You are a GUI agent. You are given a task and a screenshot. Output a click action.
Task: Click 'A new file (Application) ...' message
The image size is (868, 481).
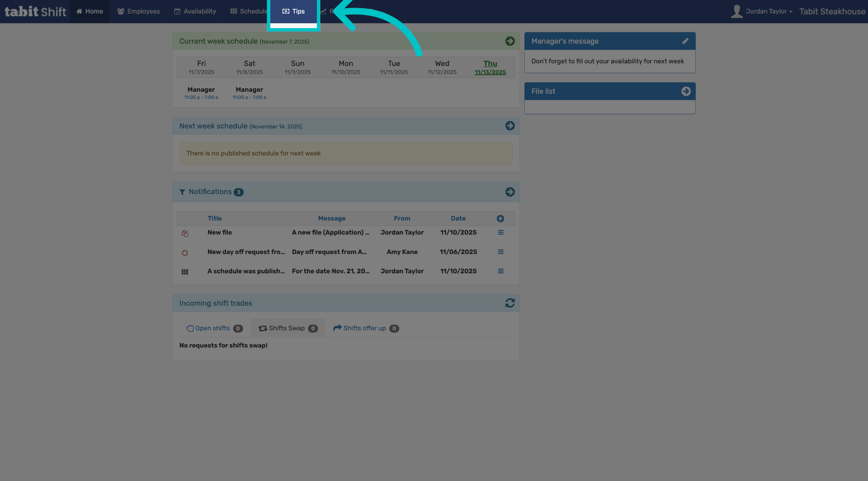[331, 232]
